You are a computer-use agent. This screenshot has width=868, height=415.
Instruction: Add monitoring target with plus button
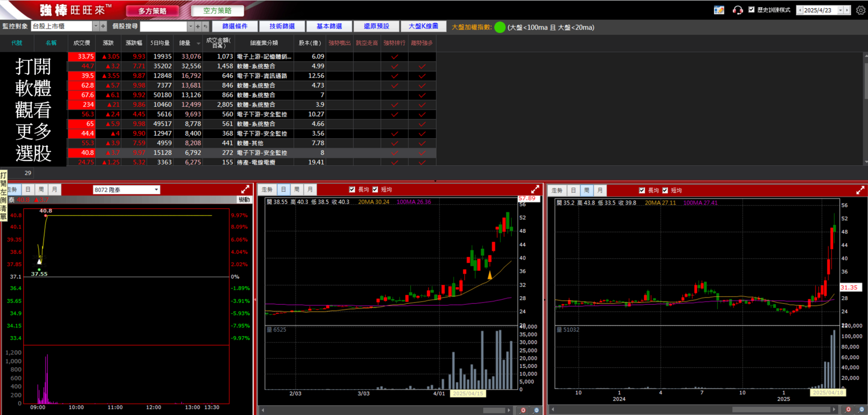(x=103, y=26)
